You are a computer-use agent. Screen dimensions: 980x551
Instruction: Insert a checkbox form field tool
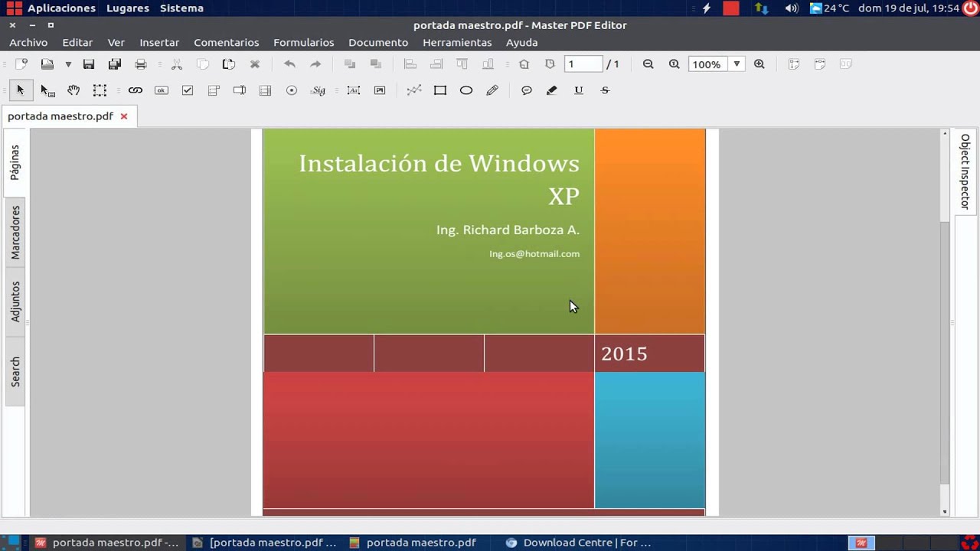188,90
